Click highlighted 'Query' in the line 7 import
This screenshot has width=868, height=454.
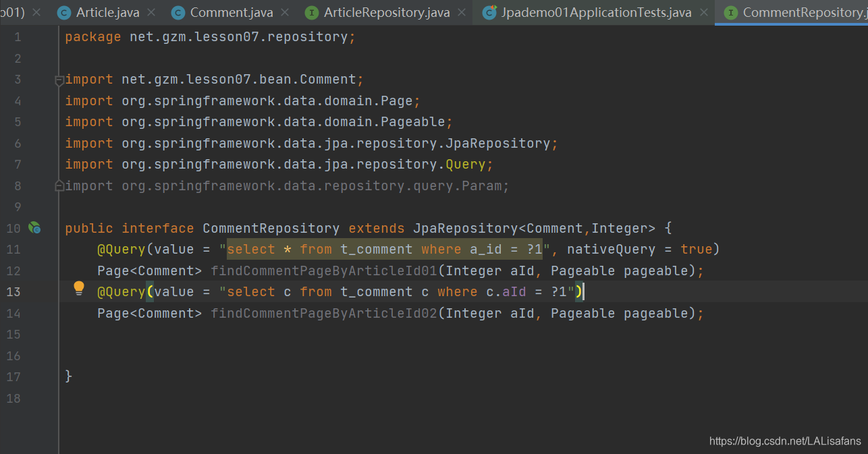tap(466, 165)
